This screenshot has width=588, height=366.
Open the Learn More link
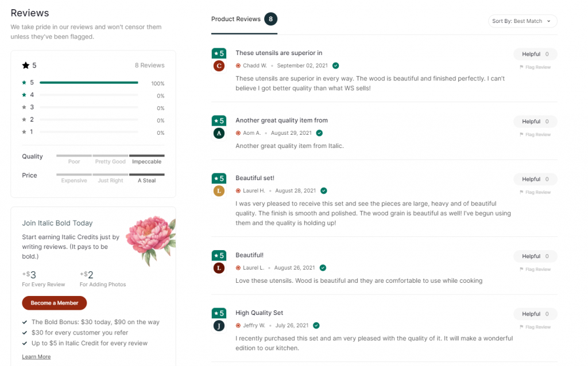click(x=36, y=357)
